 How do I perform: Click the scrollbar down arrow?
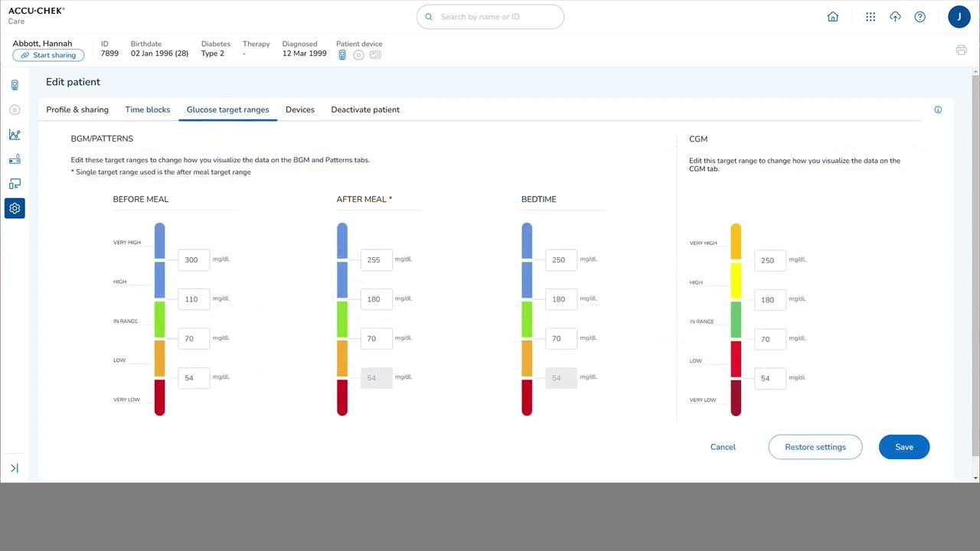[975, 478]
